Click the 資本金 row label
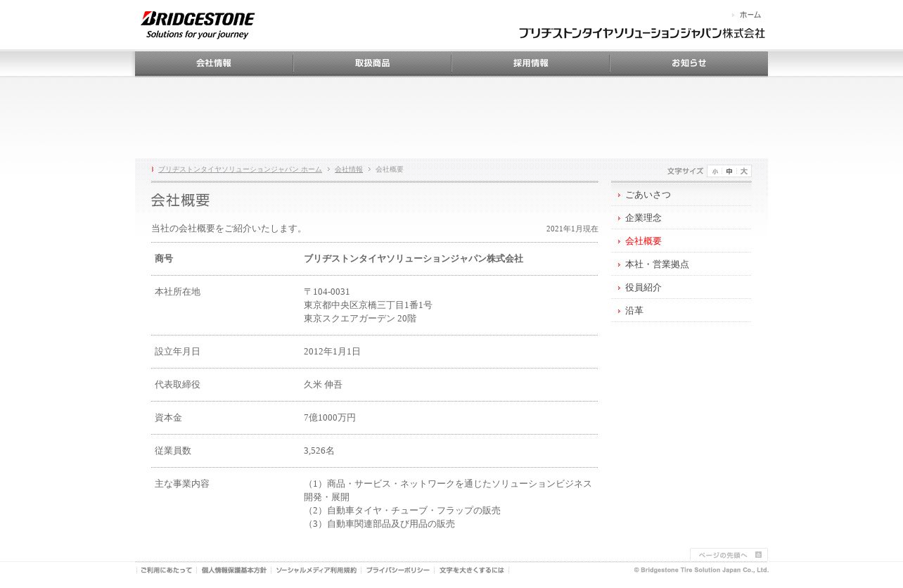 coord(168,418)
